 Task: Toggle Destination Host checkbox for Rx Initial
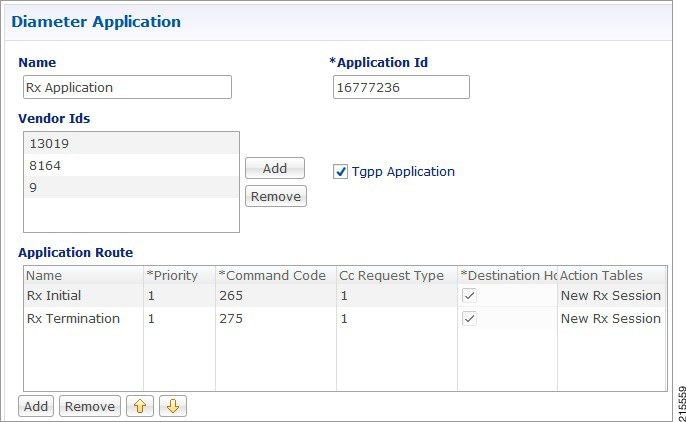469,296
